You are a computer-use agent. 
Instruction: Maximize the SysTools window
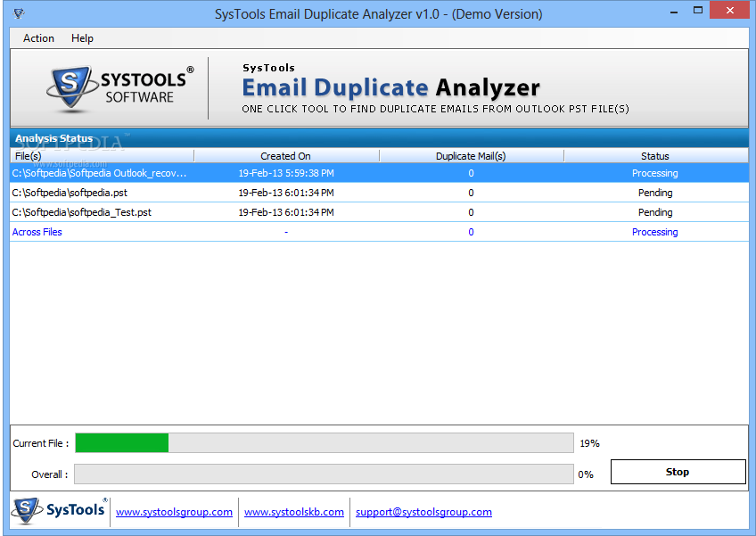pyautogui.click(x=698, y=11)
